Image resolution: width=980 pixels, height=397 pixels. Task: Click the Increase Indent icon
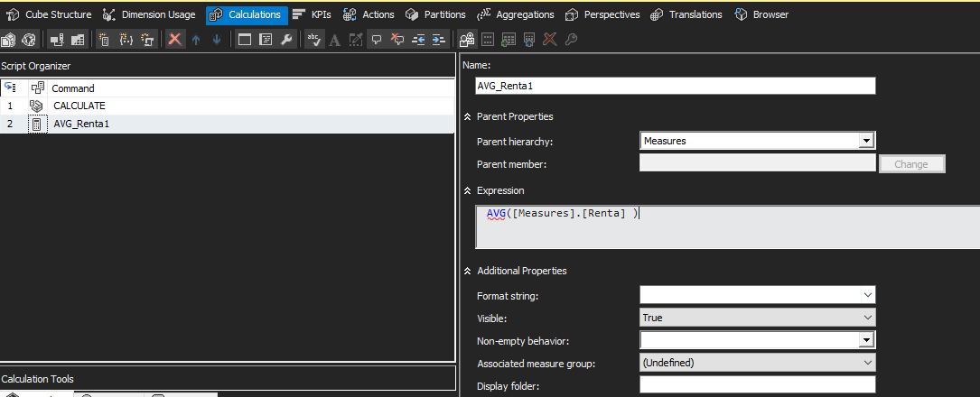click(x=439, y=40)
